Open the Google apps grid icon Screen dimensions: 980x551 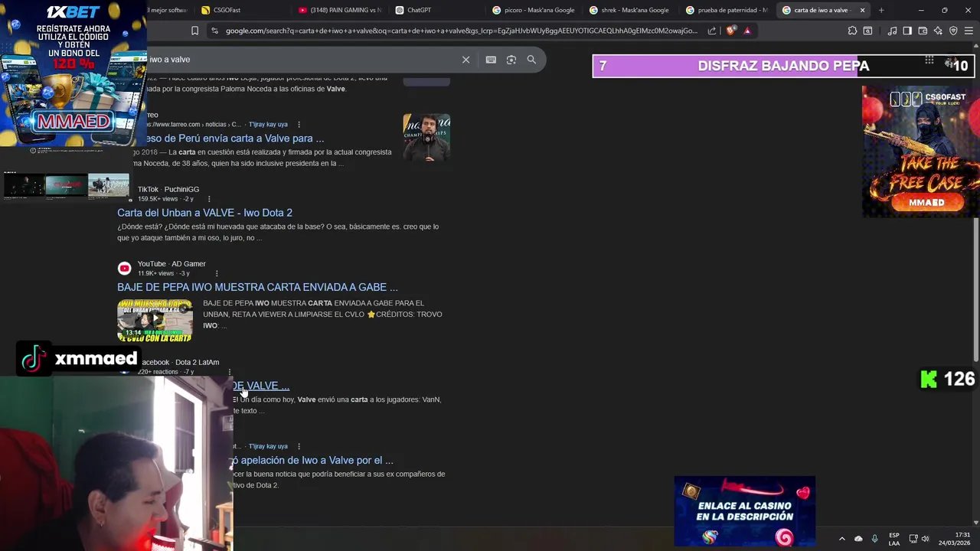(x=929, y=60)
